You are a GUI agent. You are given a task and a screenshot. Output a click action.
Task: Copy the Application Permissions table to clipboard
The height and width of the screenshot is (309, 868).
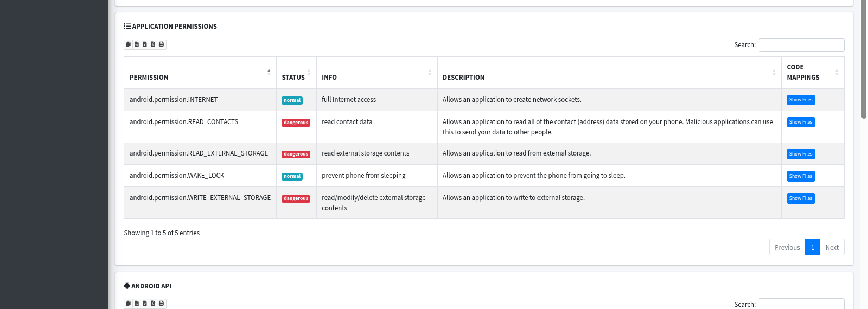129,44
